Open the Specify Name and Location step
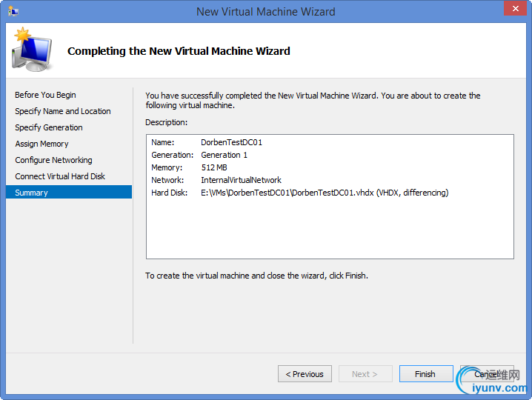Viewport: 532px width, 400px height. click(x=63, y=111)
